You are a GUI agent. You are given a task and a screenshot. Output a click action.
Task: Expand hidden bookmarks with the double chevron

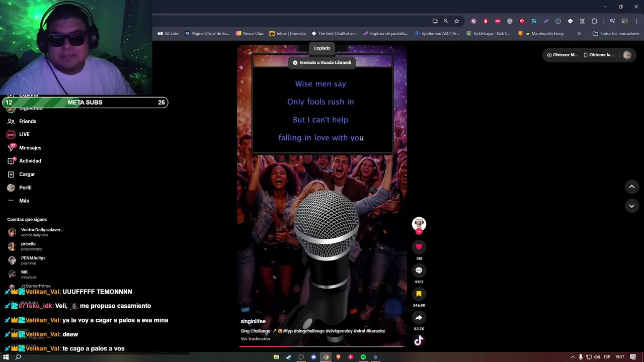click(579, 34)
